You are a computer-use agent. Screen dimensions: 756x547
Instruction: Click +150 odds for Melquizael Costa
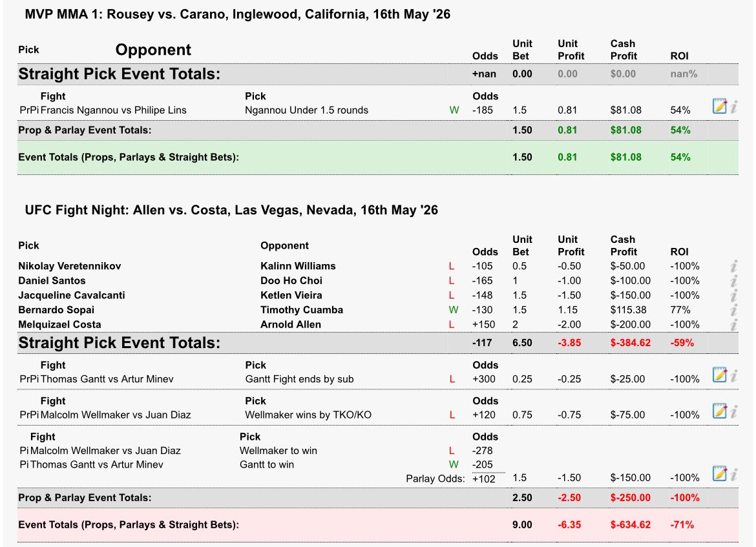point(483,324)
